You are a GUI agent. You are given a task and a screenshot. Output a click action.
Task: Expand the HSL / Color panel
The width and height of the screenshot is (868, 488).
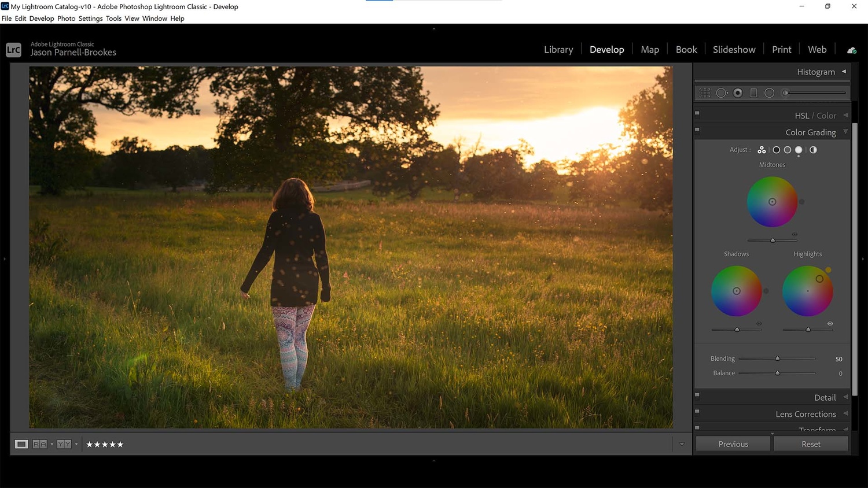coord(845,115)
